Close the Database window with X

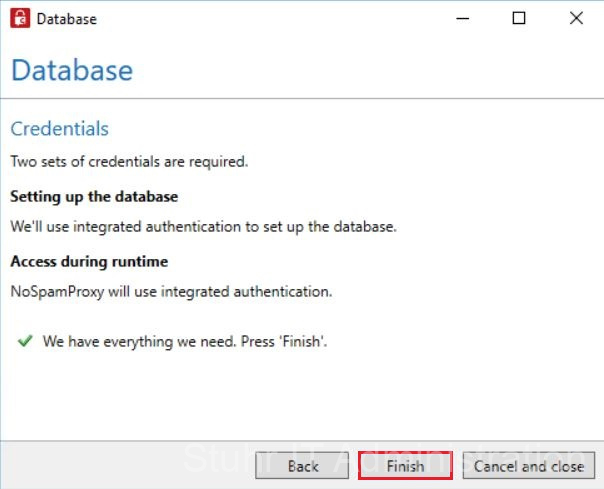[576, 18]
